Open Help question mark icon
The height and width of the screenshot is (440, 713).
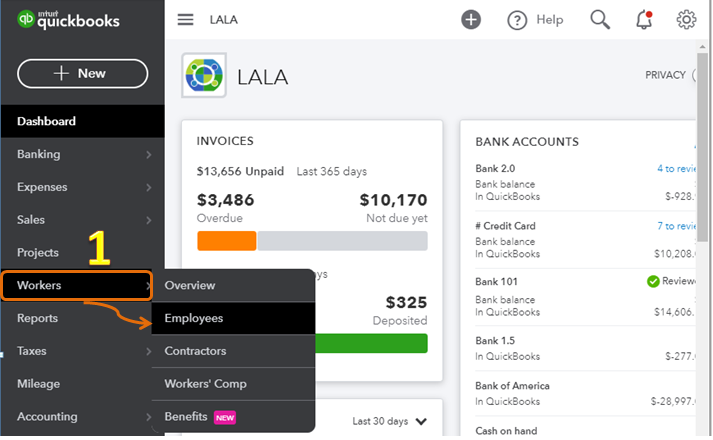[517, 20]
